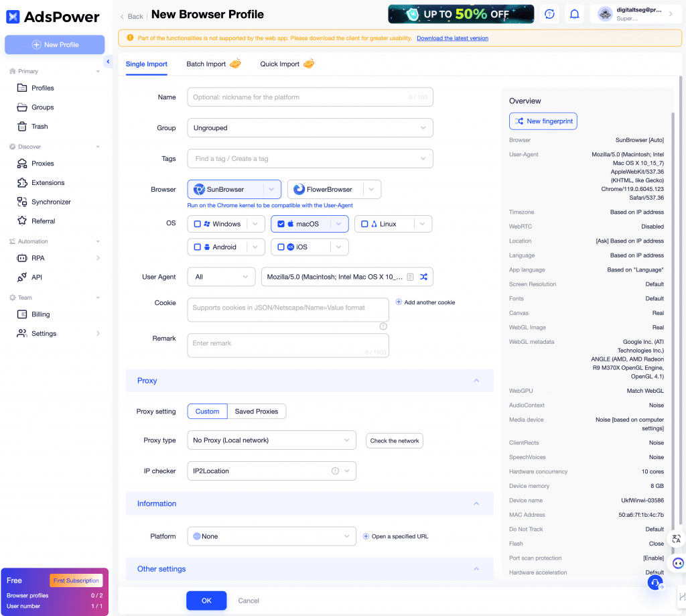This screenshot has width=686, height=616.
Task: Open Platform dropdown
Action: pyautogui.click(x=272, y=536)
